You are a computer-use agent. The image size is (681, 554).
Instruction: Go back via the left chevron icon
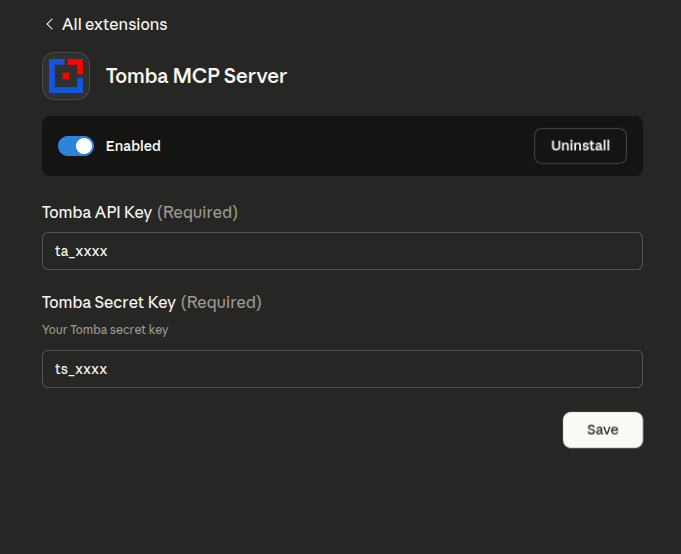tap(50, 24)
